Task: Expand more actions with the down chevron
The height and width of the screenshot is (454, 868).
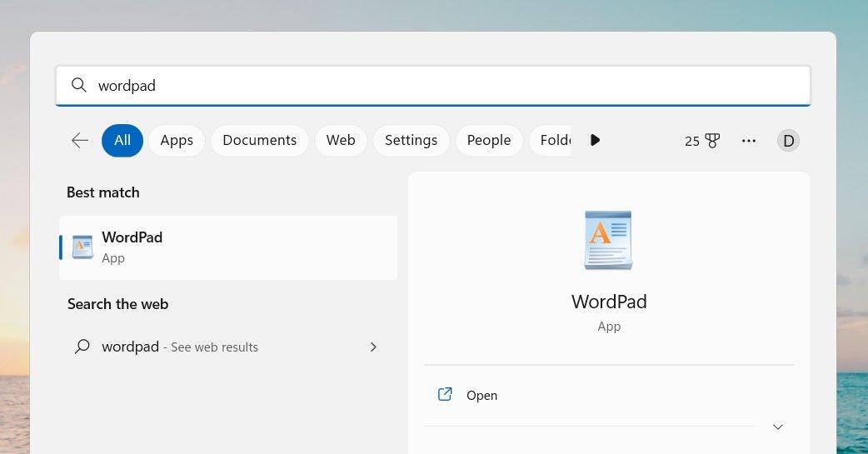Action: (778, 427)
